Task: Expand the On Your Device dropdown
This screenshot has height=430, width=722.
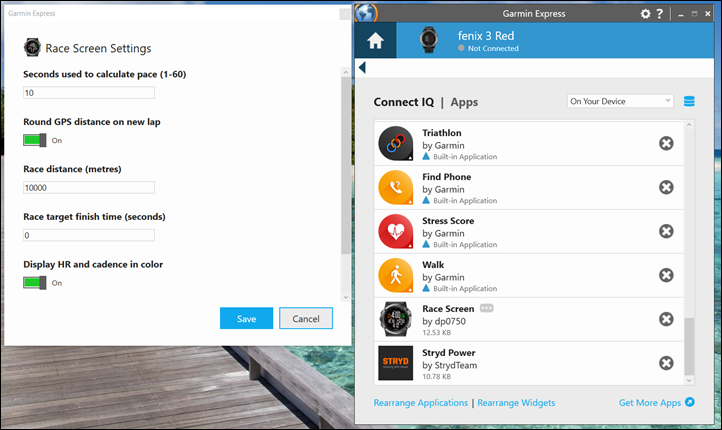Action: click(x=620, y=101)
